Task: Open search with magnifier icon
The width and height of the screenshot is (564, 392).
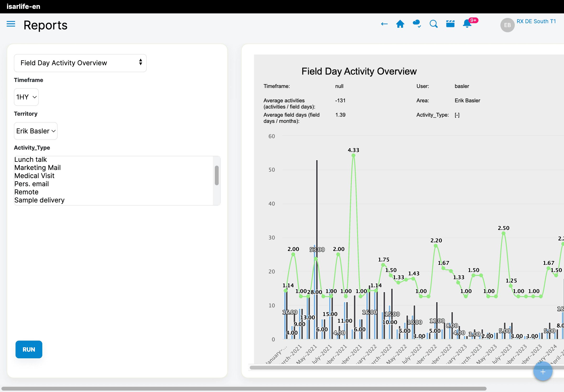Action: [x=433, y=24]
